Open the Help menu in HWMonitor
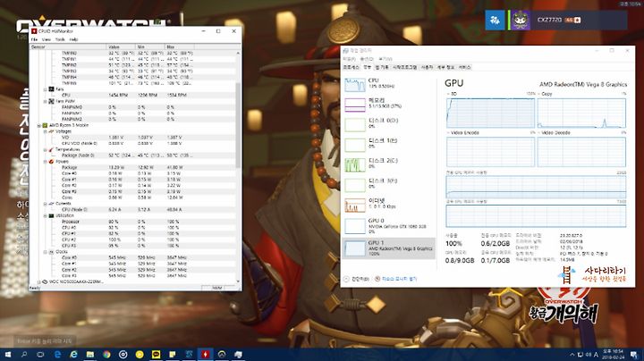644x361 pixels. pos(73,39)
